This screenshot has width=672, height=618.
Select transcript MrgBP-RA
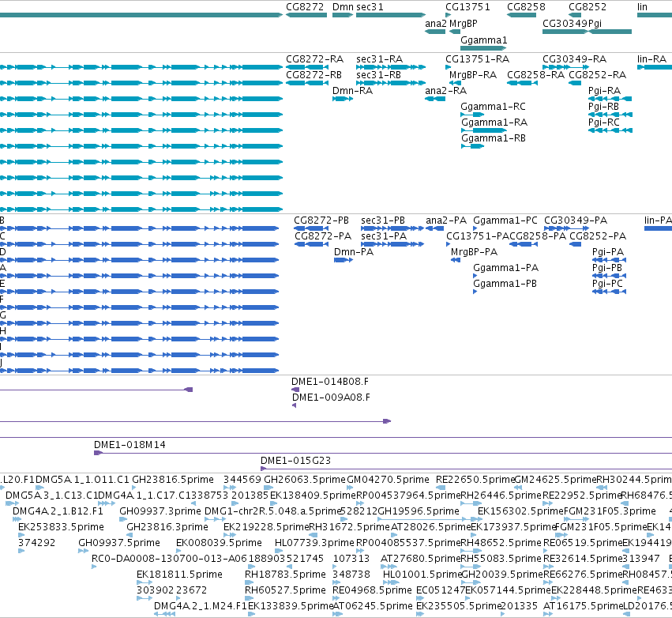click(x=473, y=74)
